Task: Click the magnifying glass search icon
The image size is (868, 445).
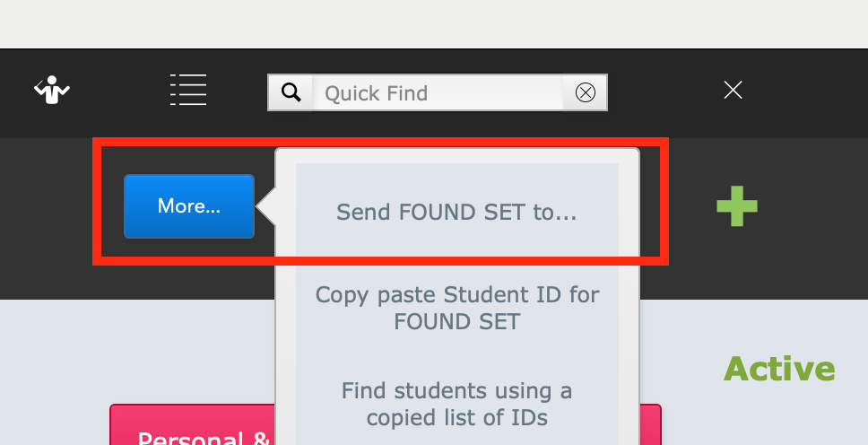Action: coord(291,92)
